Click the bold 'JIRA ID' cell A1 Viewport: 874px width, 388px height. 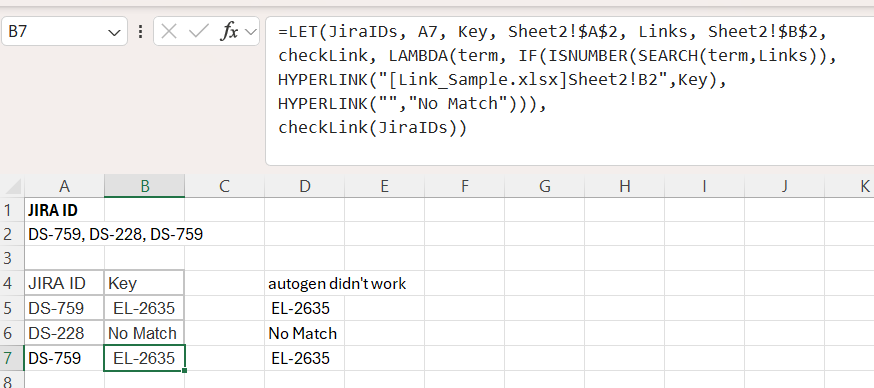click(x=64, y=210)
